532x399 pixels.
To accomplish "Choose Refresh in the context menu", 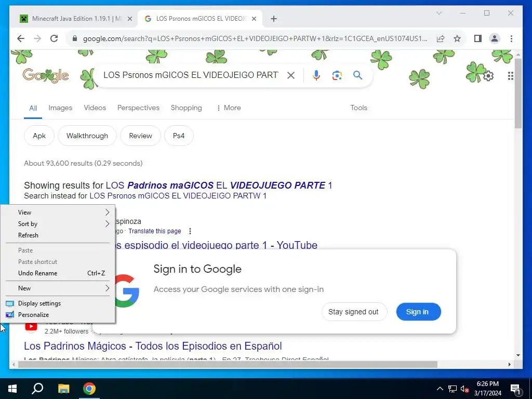I will point(58,235).
